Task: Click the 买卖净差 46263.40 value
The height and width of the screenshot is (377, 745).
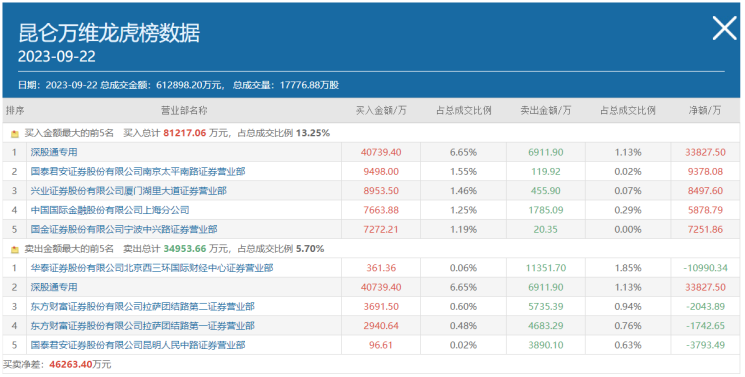Action: 71,365
